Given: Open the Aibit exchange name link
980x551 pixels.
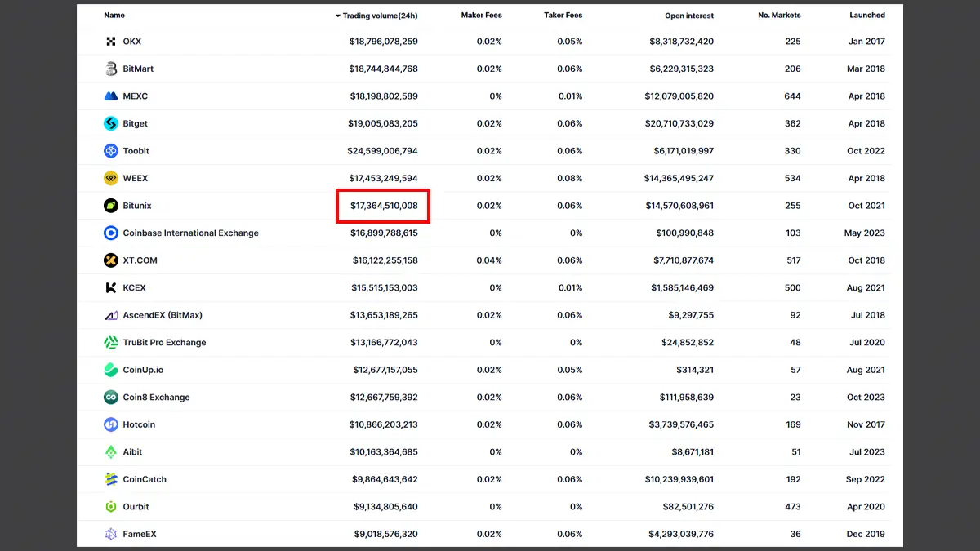Looking at the screenshot, I should [x=133, y=451].
